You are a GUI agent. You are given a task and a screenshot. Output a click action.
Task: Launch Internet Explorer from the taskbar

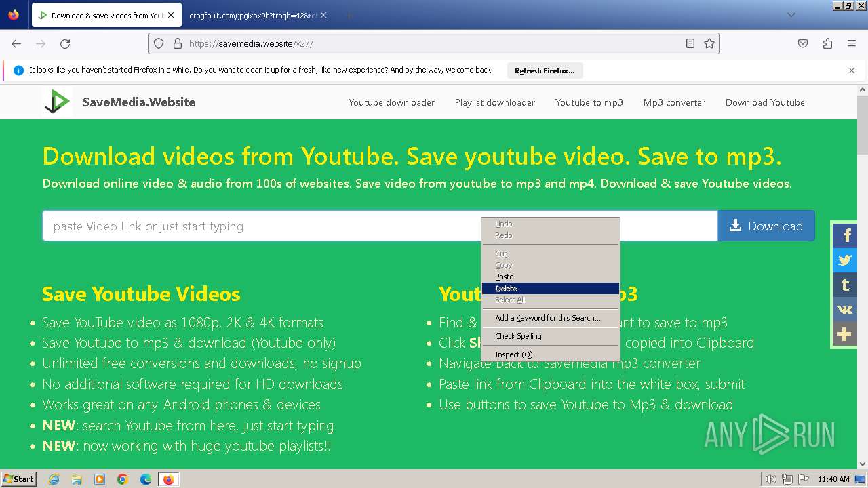[x=54, y=479]
